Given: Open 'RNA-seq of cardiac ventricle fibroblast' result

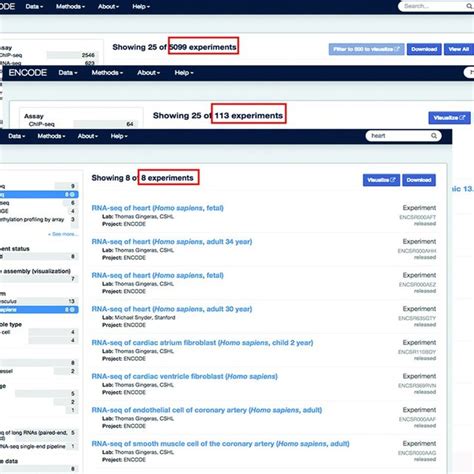Looking at the screenshot, I should [x=184, y=376].
